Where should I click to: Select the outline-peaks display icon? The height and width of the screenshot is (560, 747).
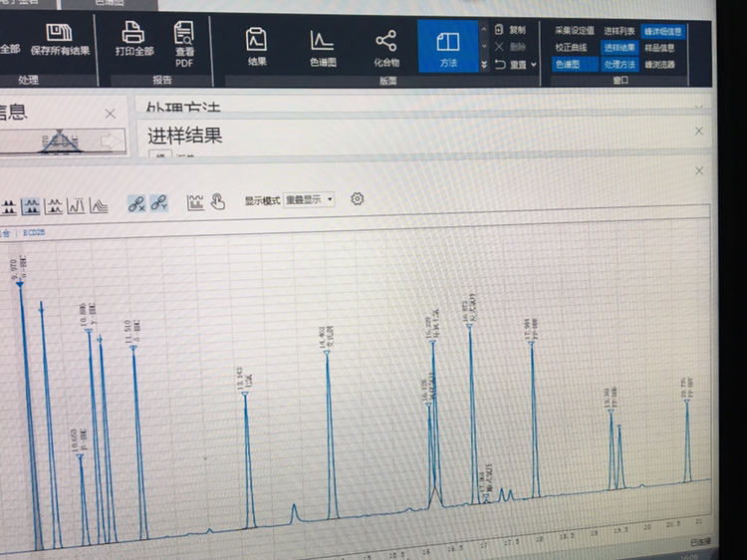77,206
